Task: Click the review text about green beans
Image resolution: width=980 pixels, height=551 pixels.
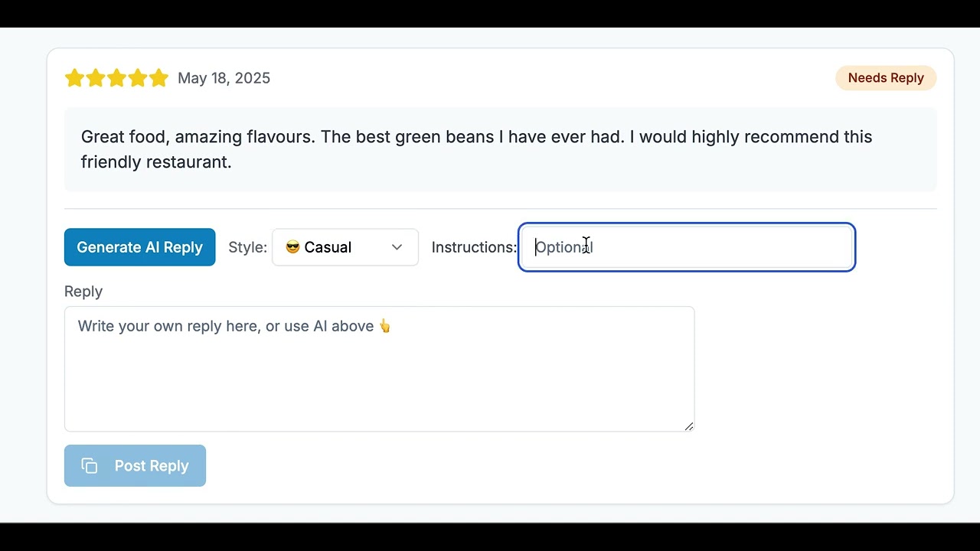Action: point(476,149)
